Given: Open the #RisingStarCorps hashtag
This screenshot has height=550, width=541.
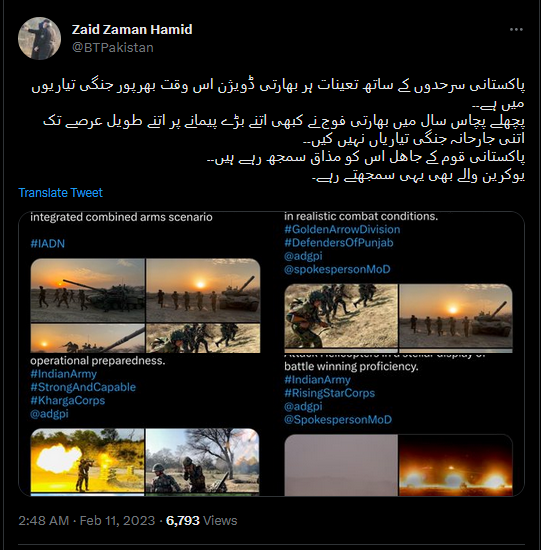Looking at the screenshot, I should (329, 393).
